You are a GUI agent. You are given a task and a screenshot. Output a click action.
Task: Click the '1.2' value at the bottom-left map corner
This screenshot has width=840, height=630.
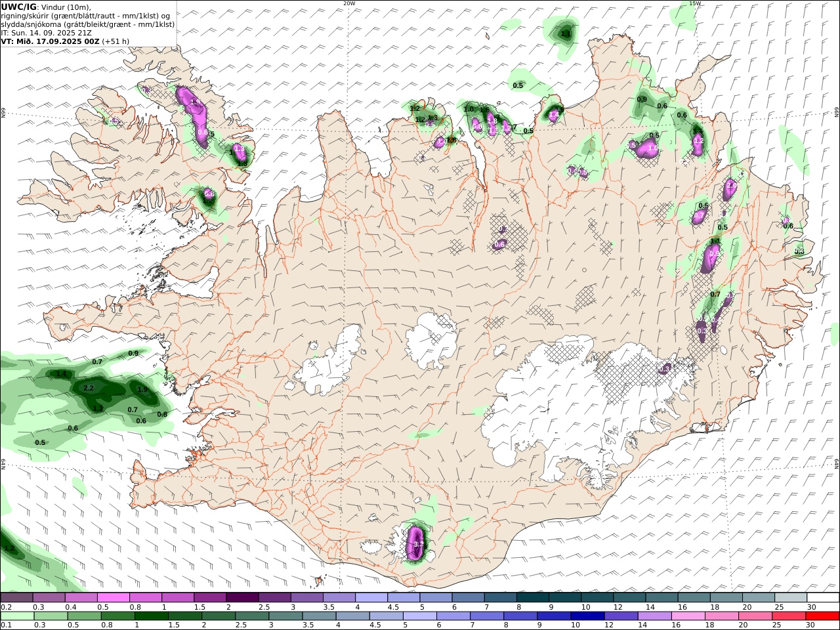pyautogui.click(x=9, y=548)
